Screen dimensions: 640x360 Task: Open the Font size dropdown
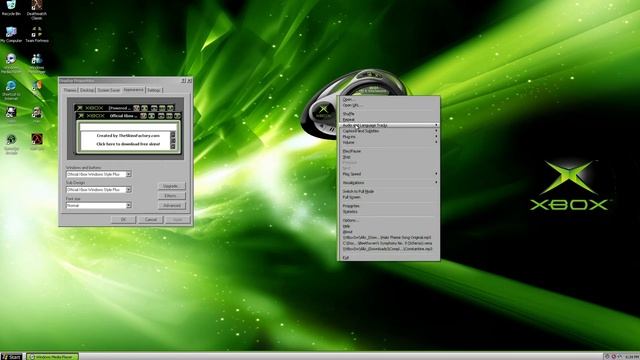tap(98, 205)
